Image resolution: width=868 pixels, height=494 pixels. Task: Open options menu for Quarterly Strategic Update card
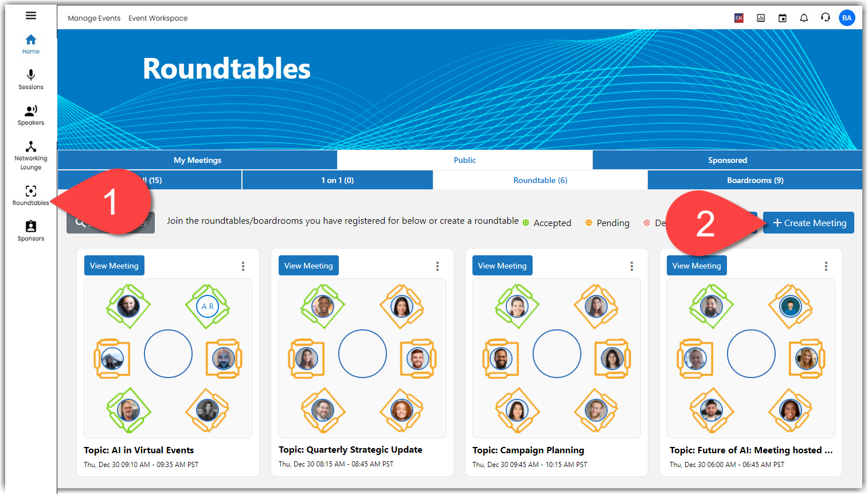[437, 266]
